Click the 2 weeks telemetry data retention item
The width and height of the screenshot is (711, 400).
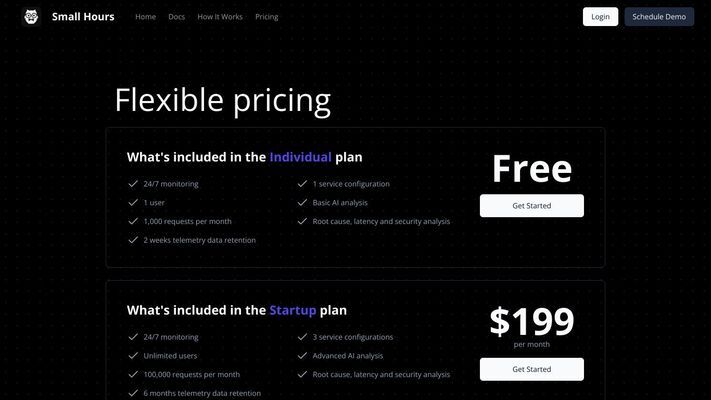[x=200, y=240]
